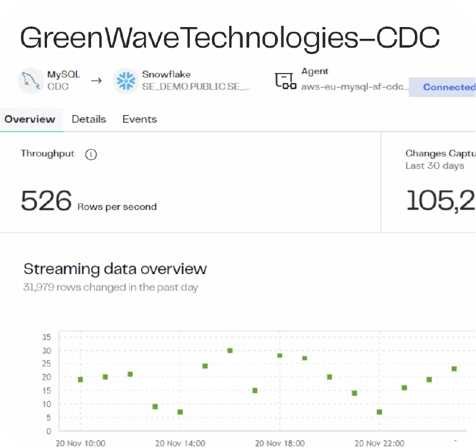The height and width of the screenshot is (448, 476).
Task: Click the MySQL dolphin source icon
Action: point(31,81)
